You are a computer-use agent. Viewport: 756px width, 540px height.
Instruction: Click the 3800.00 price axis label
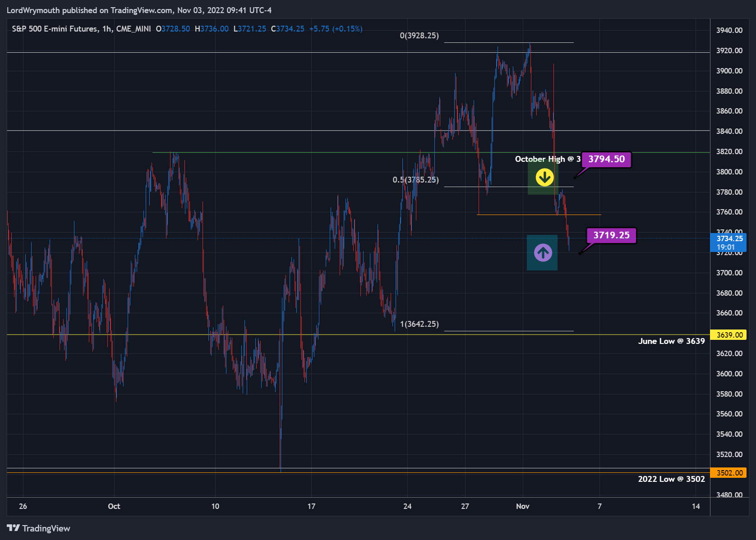point(729,172)
